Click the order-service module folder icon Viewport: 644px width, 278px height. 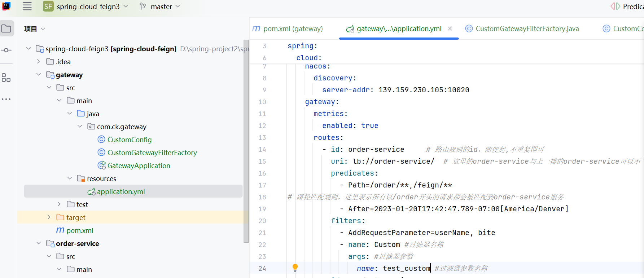(x=50, y=243)
